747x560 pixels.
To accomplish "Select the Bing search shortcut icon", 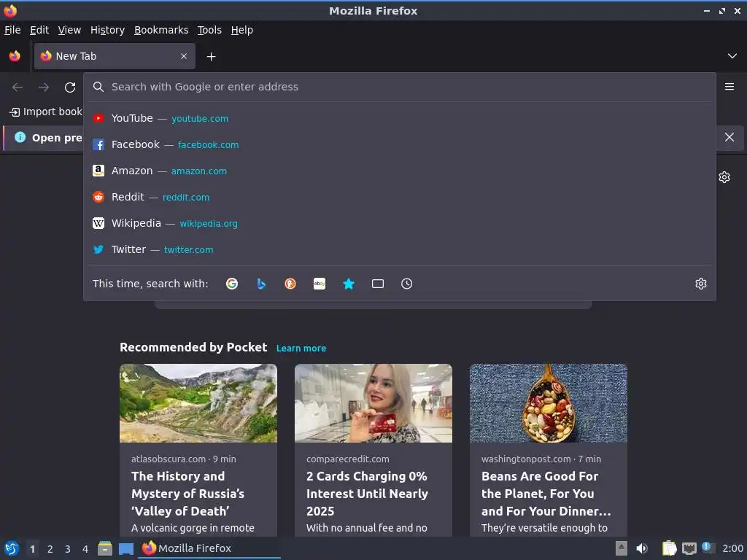I will pyautogui.click(x=261, y=284).
